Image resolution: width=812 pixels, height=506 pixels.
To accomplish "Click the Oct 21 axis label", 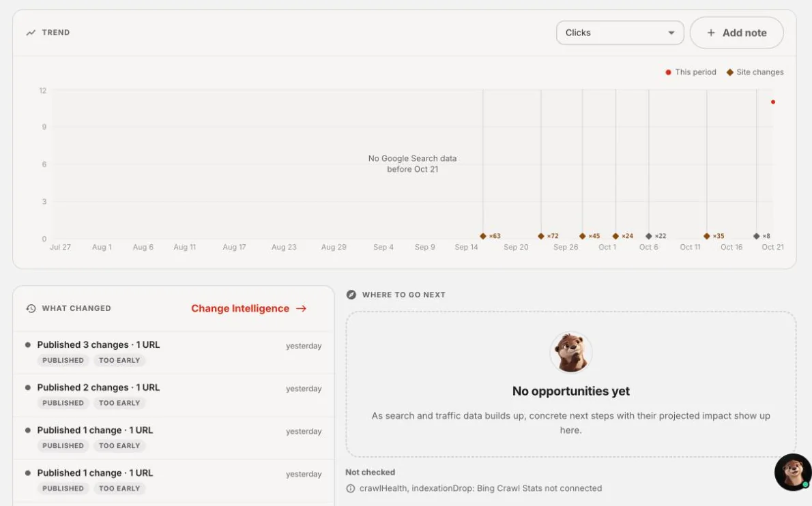I will coord(772,248).
